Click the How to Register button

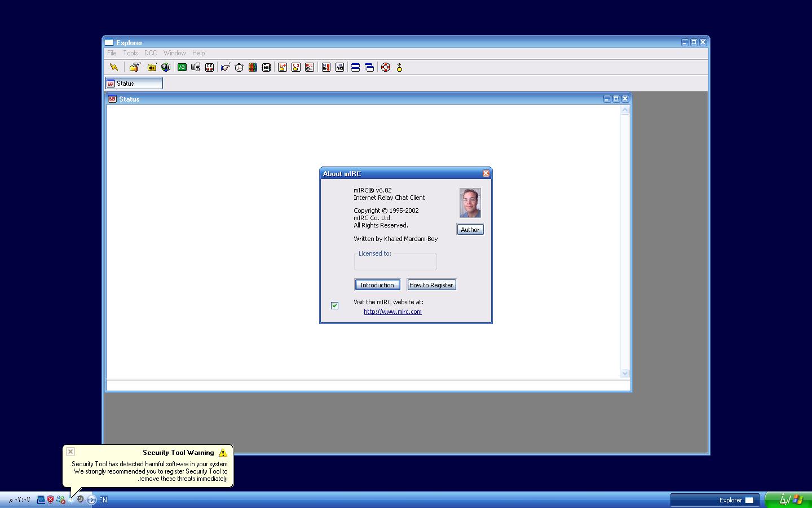431,285
